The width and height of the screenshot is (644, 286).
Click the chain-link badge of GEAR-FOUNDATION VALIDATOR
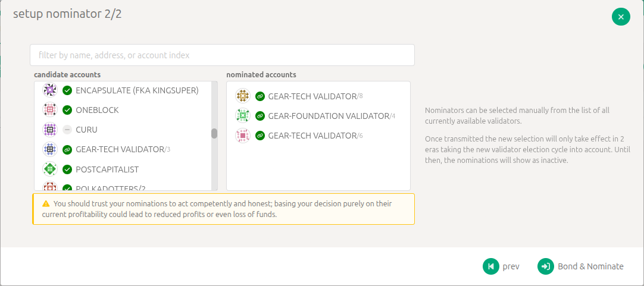coord(260,116)
